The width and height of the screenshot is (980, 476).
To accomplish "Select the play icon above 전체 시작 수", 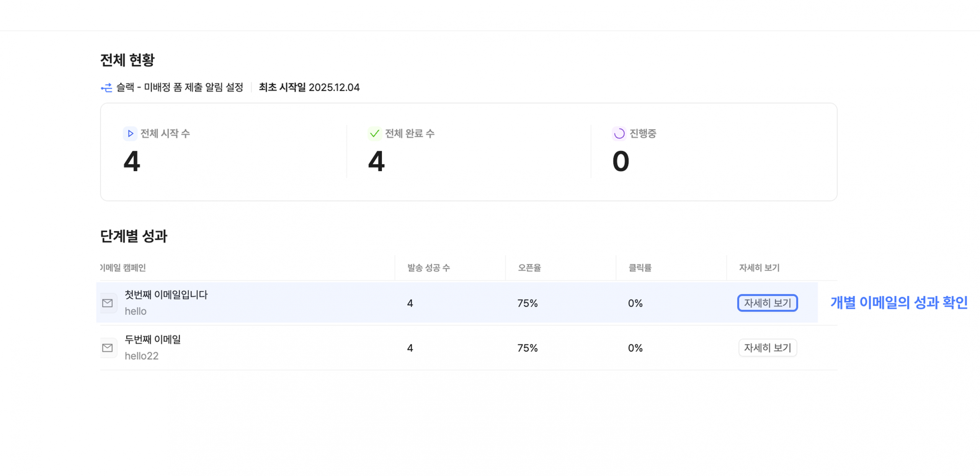I will [x=130, y=134].
